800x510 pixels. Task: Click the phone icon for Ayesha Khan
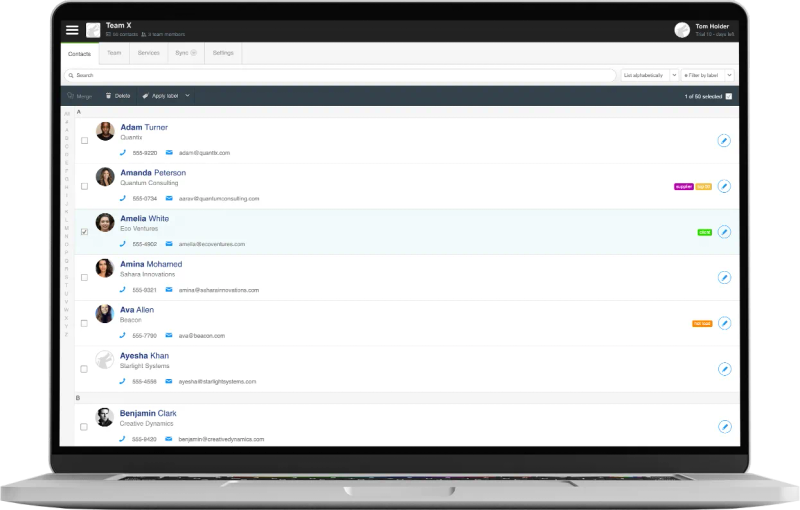pos(122,381)
